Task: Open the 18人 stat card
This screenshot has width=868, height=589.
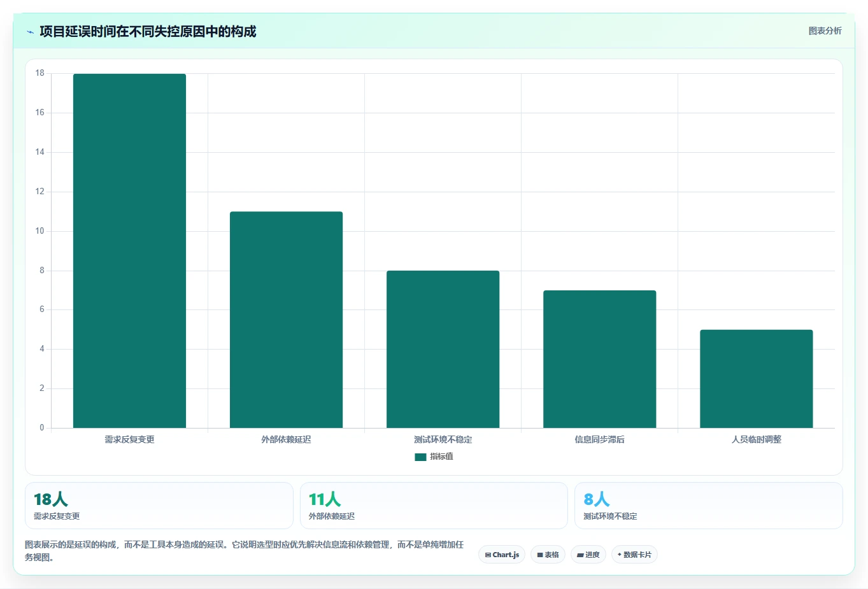Action: pyautogui.click(x=159, y=506)
